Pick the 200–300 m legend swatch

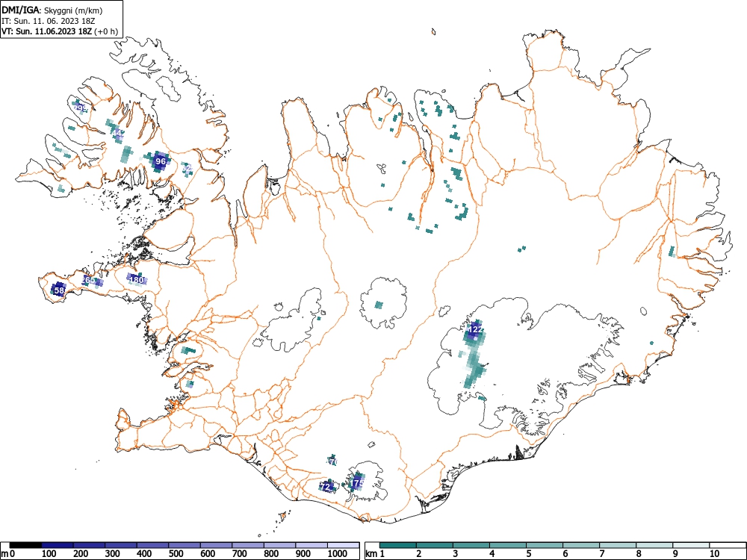pos(89,545)
